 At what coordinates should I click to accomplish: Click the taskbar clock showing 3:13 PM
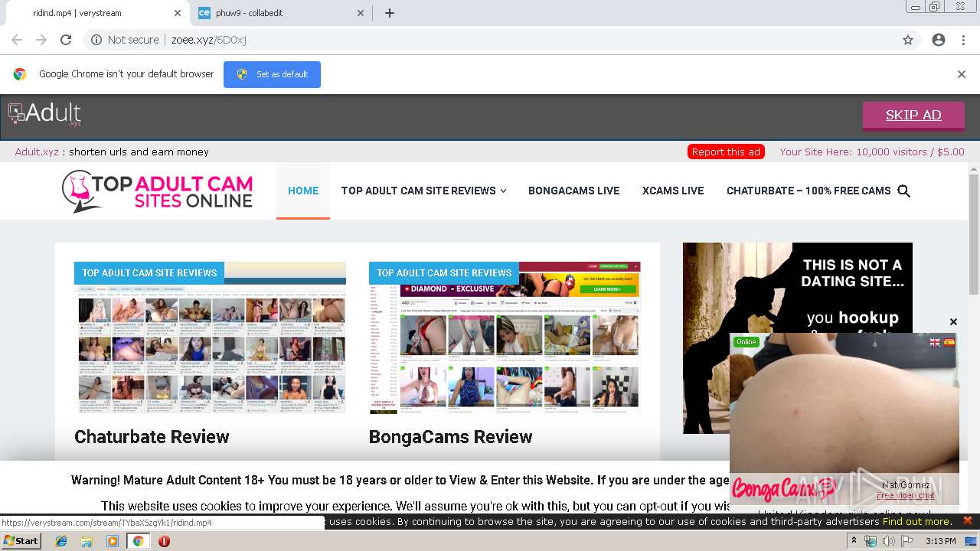click(x=940, y=541)
